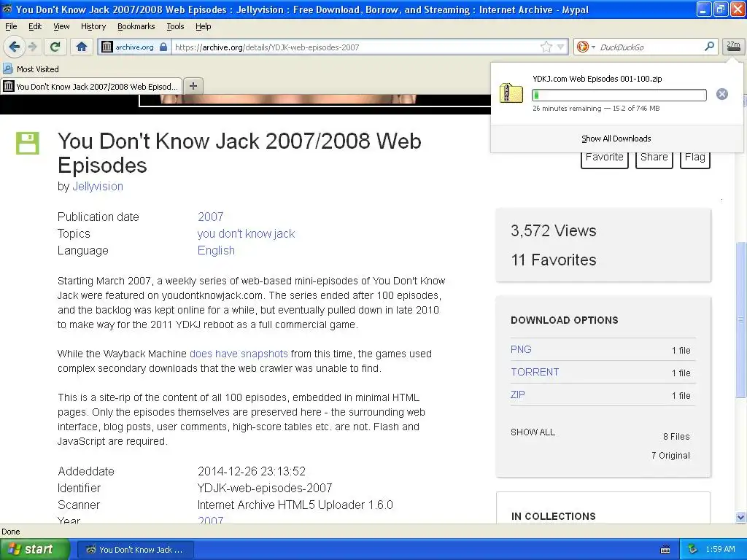Screen dimensions: 747x560
Task: Click SHOW ALL download files
Action: (x=533, y=432)
